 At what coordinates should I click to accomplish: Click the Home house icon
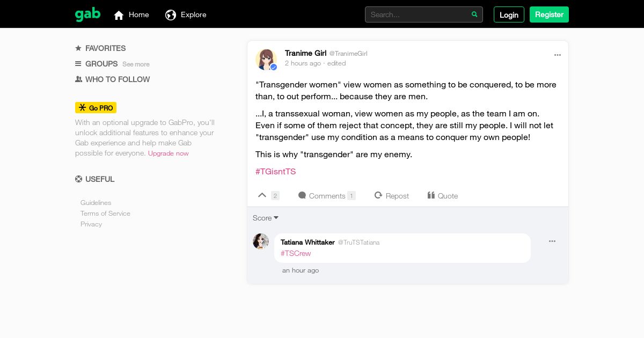coord(119,15)
